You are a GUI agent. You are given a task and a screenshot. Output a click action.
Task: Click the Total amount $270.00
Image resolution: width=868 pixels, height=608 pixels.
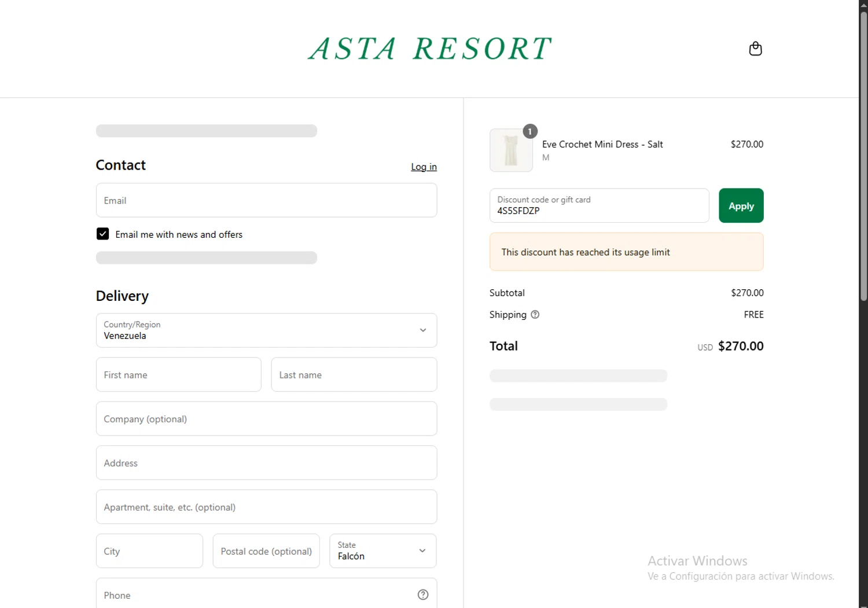point(741,346)
